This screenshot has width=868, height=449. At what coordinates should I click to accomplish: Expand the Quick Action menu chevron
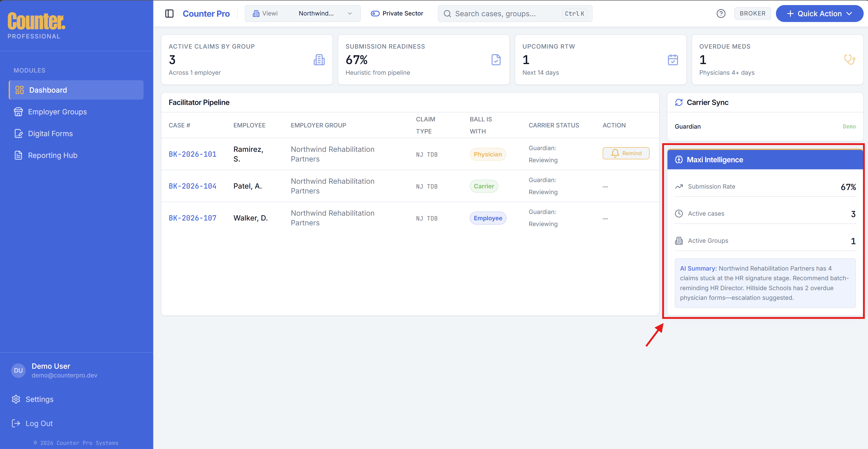click(x=849, y=14)
